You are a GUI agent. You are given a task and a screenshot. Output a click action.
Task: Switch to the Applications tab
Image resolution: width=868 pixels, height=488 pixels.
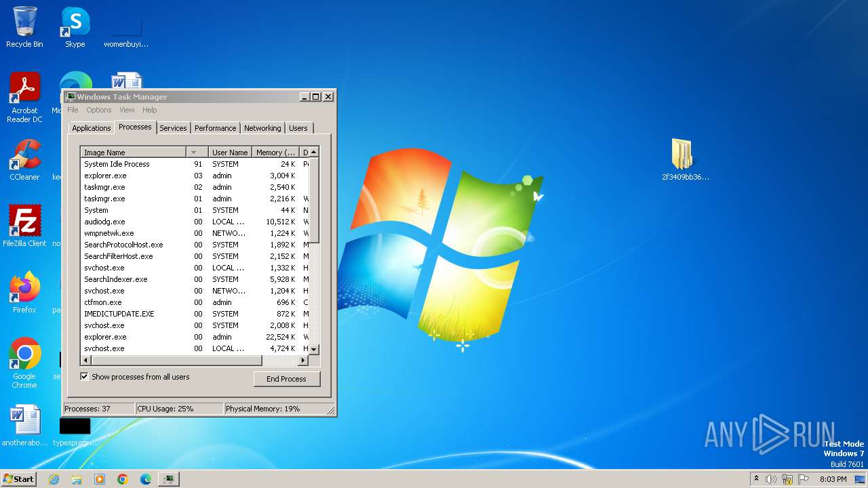point(91,128)
